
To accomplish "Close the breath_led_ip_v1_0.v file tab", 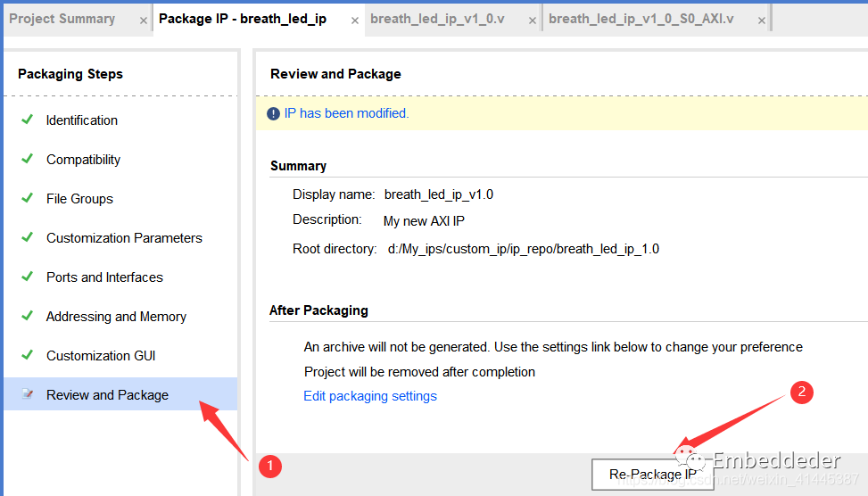I will pos(533,21).
